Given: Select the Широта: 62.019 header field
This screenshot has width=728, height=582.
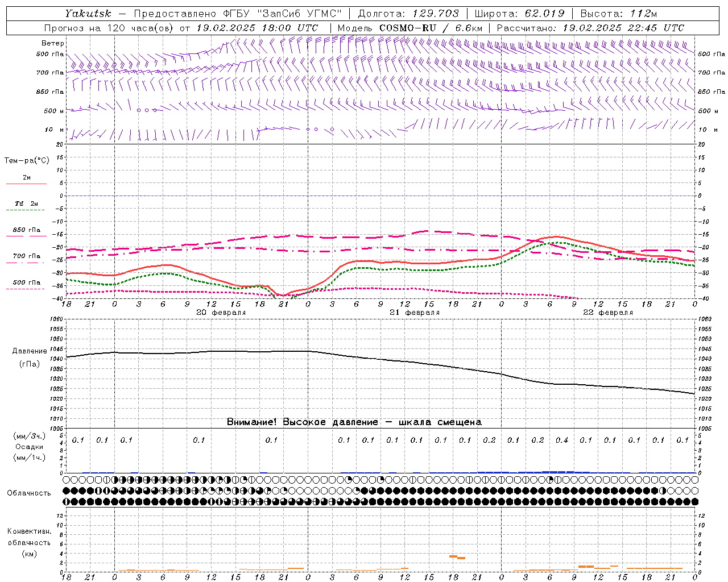Looking at the screenshot, I should (519, 14).
